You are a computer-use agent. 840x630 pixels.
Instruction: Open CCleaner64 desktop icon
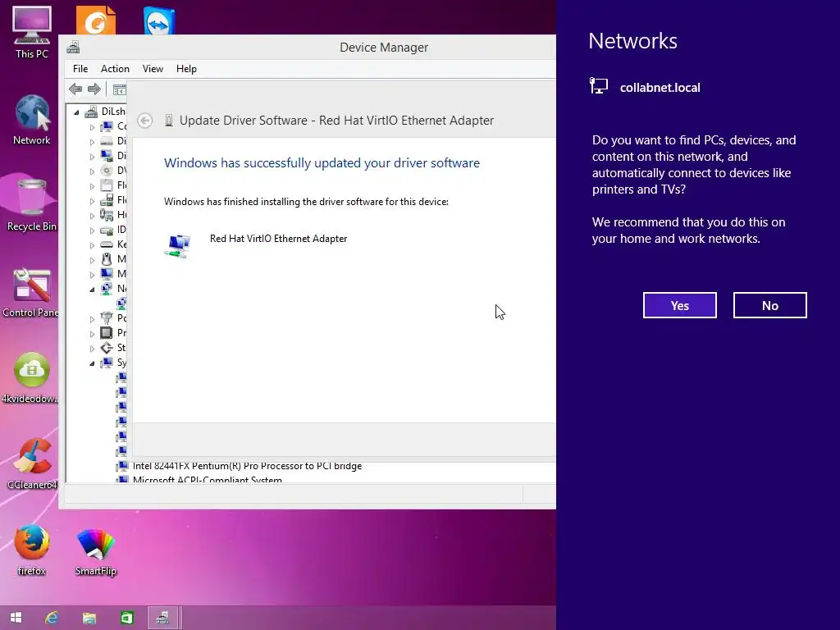[x=32, y=464]
